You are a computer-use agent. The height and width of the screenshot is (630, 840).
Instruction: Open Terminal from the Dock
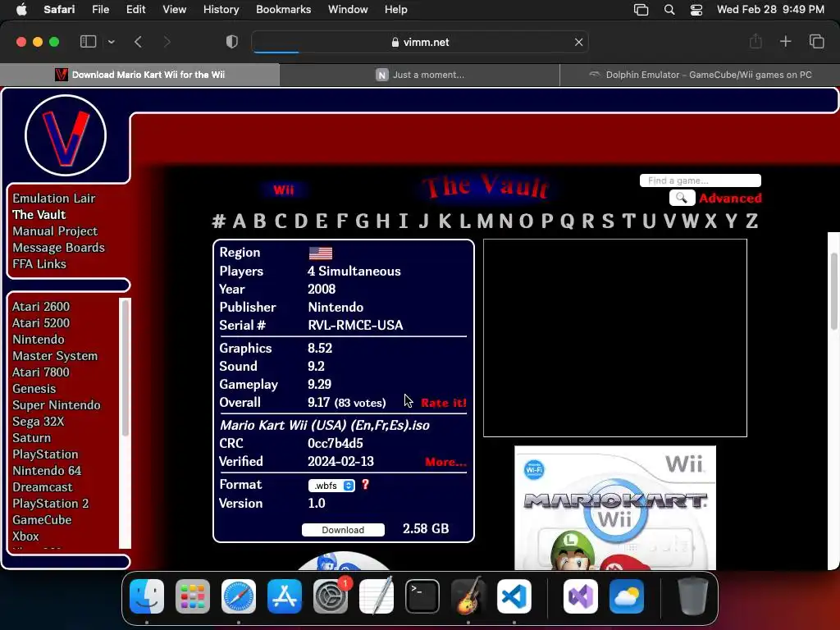pos(422,596)
